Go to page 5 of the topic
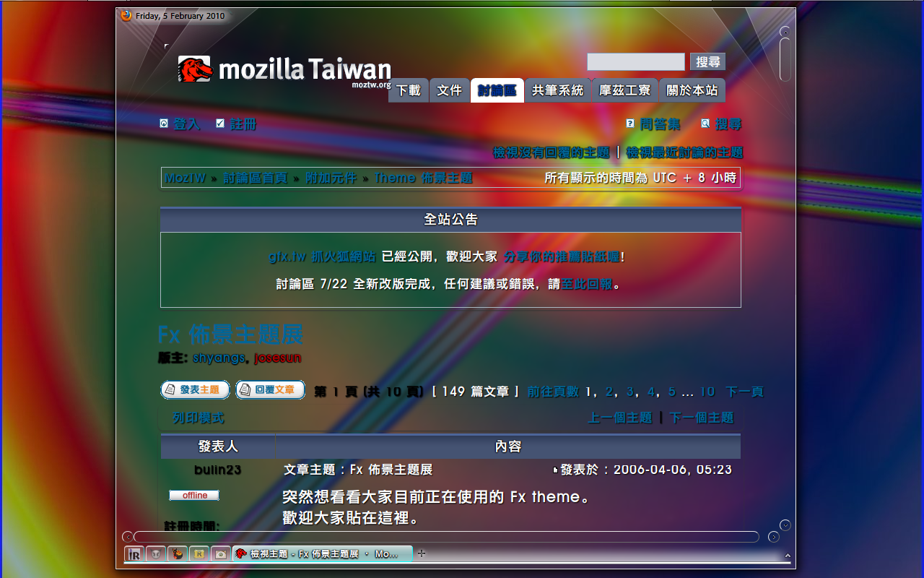924x578 pixels. [x=672, y=392]
